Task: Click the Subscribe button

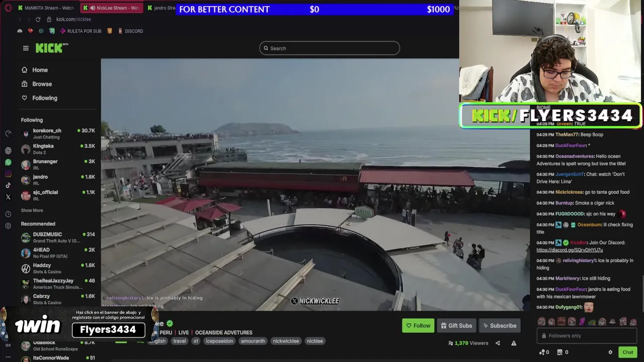Action: pyautogui.click(x=500, y=326)
